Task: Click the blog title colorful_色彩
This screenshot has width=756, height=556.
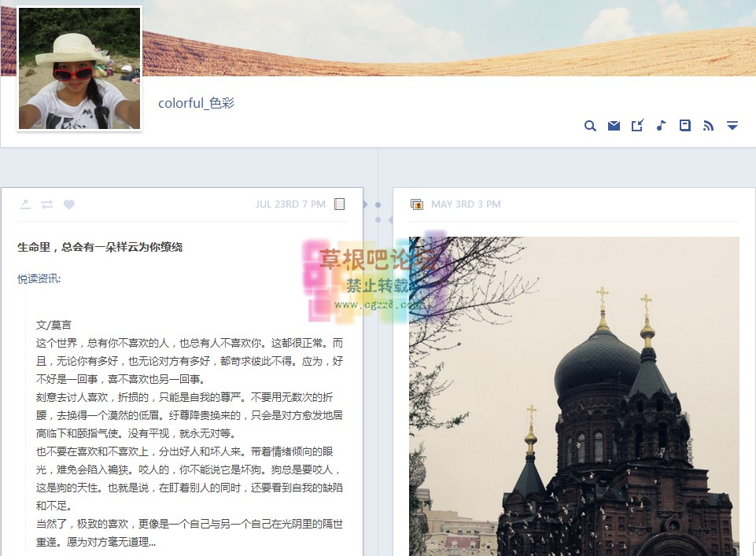Action: tap(196, 103)
